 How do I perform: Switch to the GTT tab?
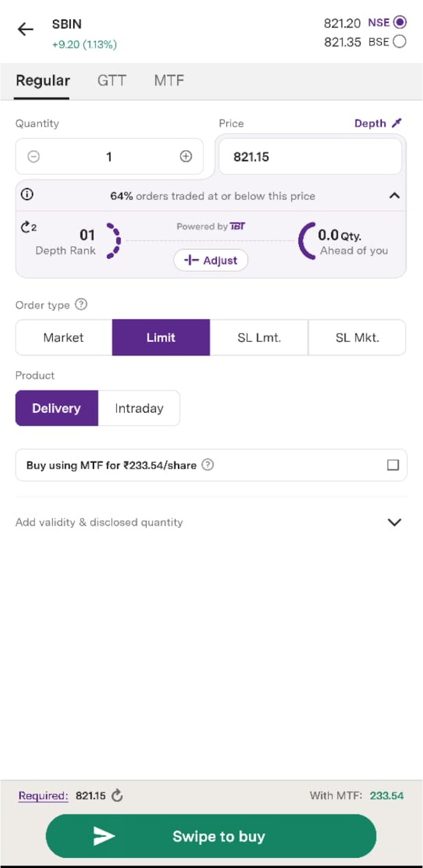(x=111, y=81)
